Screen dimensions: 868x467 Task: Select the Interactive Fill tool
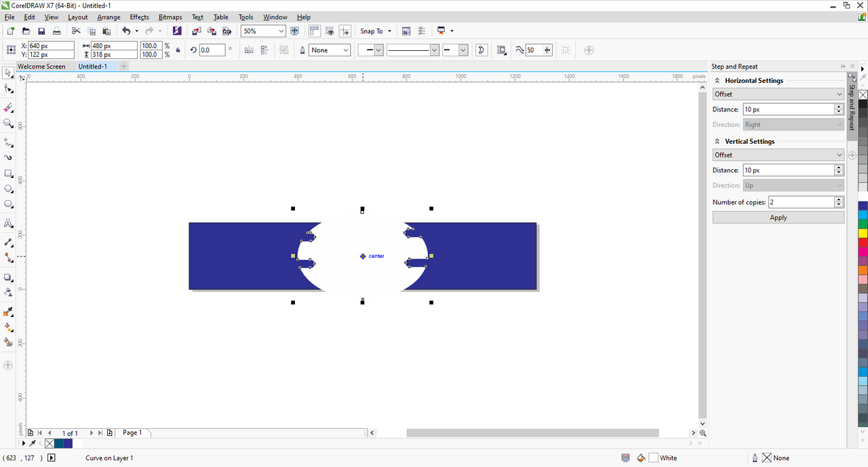pos(8,327)
